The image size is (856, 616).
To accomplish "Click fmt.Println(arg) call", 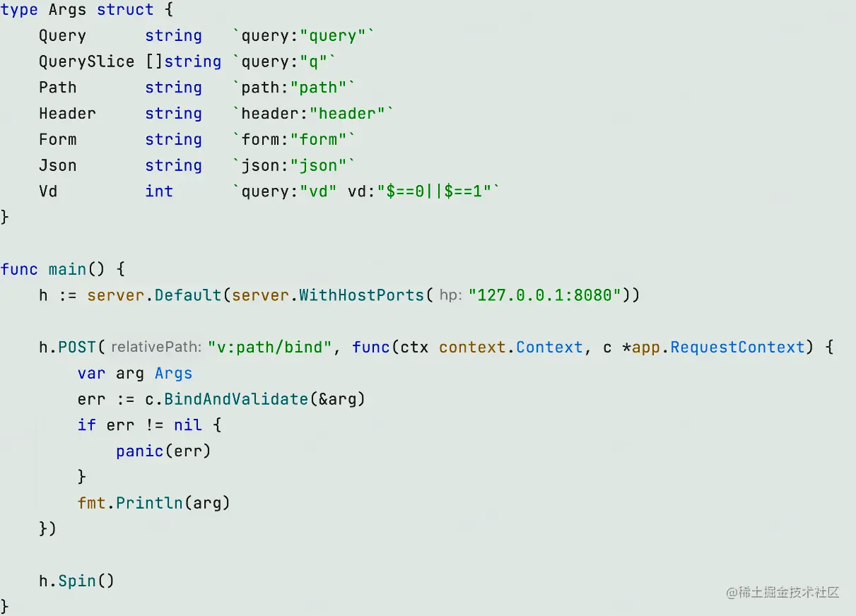I will (154, 503).
